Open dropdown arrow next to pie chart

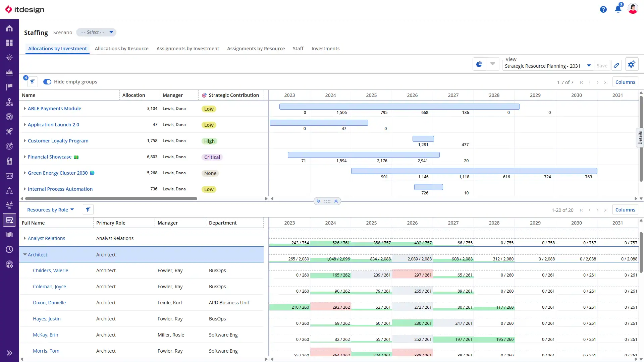point(493,64)
